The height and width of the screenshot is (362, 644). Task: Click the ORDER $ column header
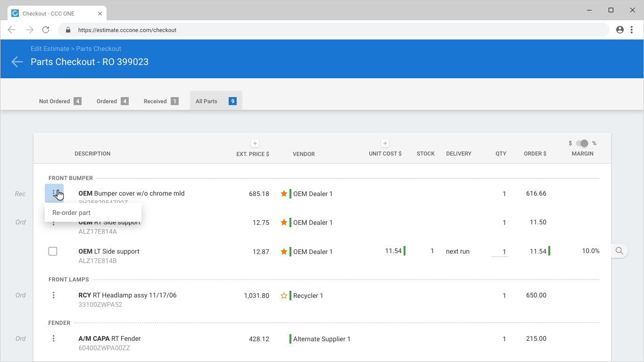pos(535,154)
